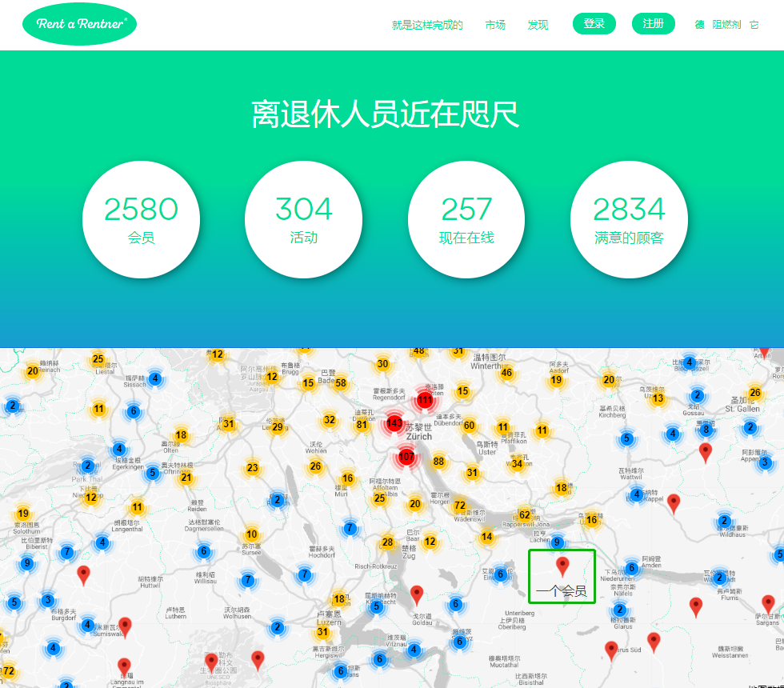The width and height of the screenshot is (784, 688).
Task: Go to the 市场 page
Action: [x=495, y=25]
